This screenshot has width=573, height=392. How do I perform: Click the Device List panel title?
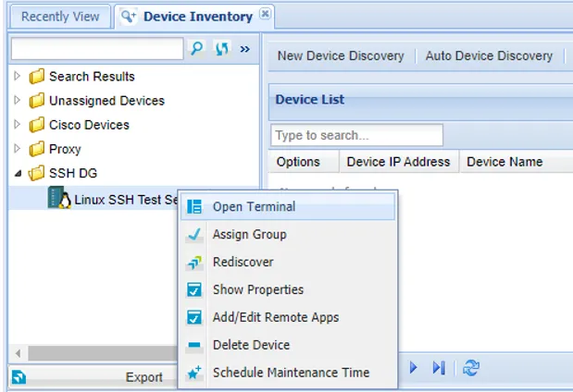point(309,99)
